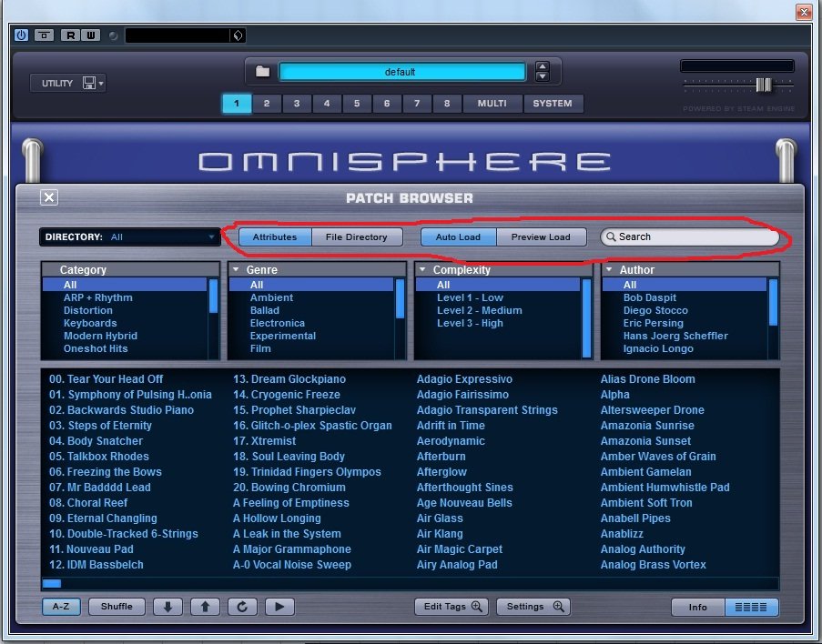The image size is (822, 644).
Task: Enable Auto Load
Action: tap(458, 236)
